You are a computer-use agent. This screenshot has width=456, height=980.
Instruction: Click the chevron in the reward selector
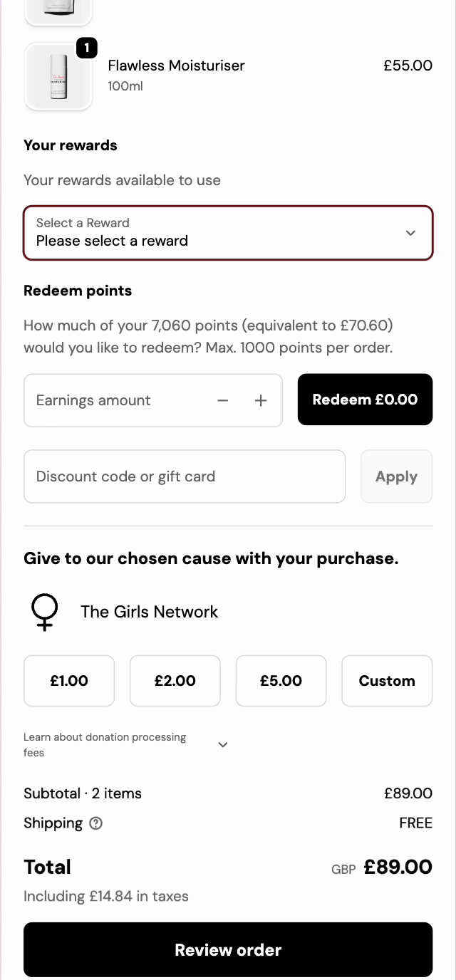coord(410,233)
